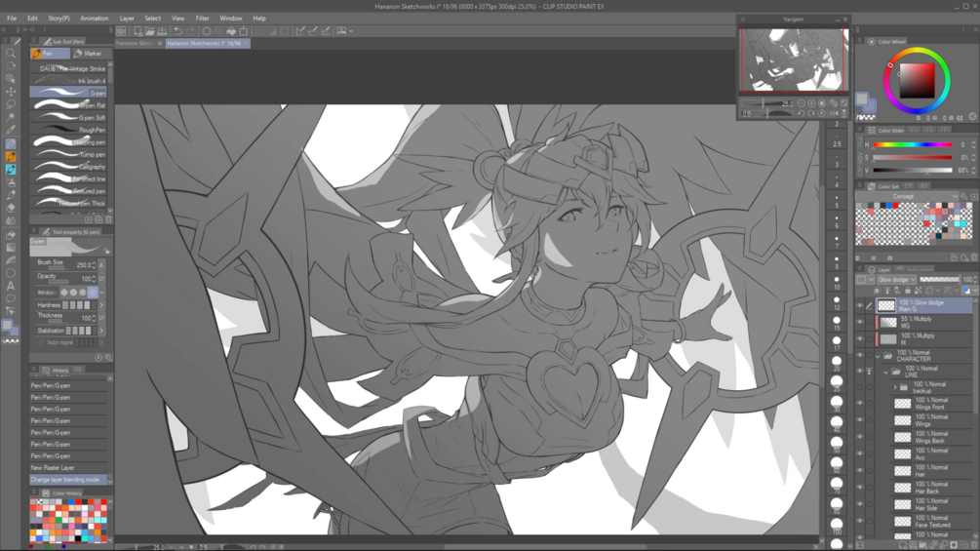Image resolution: width=980 pixels, height=551 pixels.
Task: Click the New canvas icon in command bar
Action: click(137, 30)
